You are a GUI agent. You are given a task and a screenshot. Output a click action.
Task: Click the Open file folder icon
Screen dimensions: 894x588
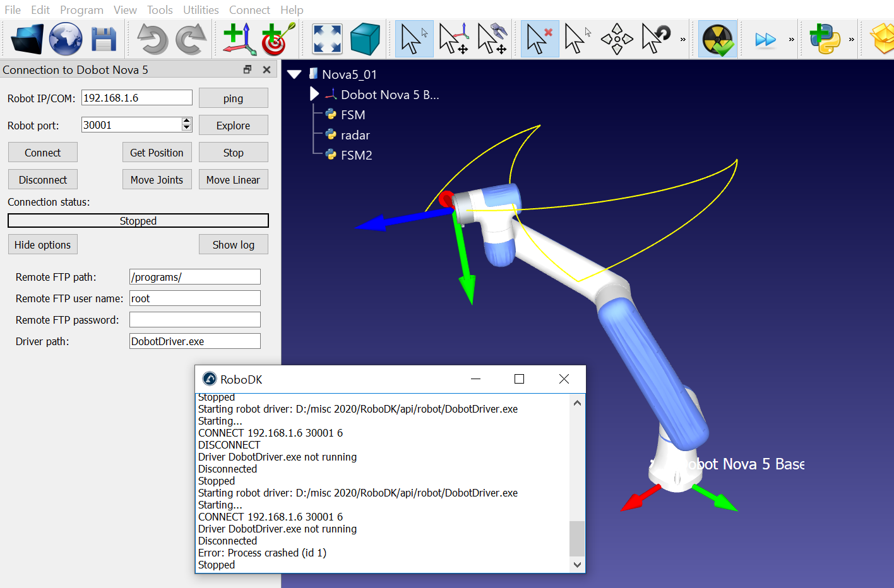coord(27,39)
